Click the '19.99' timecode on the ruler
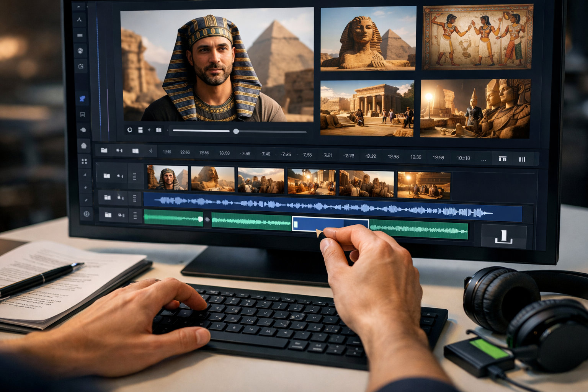588x392 pixels. point(438,157)
